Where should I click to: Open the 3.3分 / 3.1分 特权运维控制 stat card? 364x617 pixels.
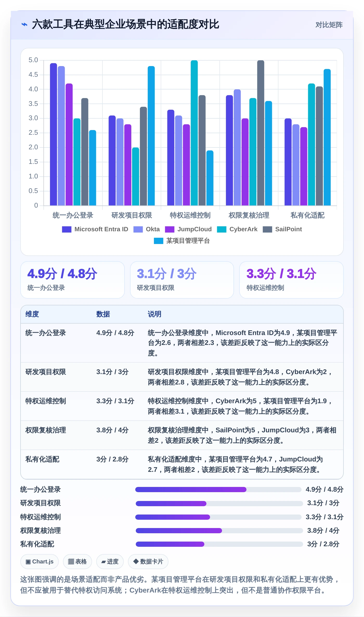tap(291, 280)
